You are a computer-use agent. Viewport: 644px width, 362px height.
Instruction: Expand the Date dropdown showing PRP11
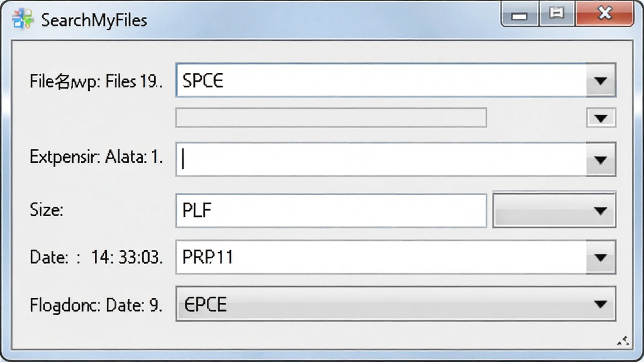pos(601,257)
